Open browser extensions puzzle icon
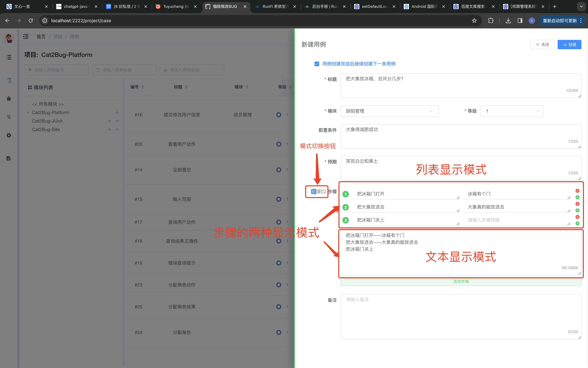588x368 pixels. tap(491, 21)
